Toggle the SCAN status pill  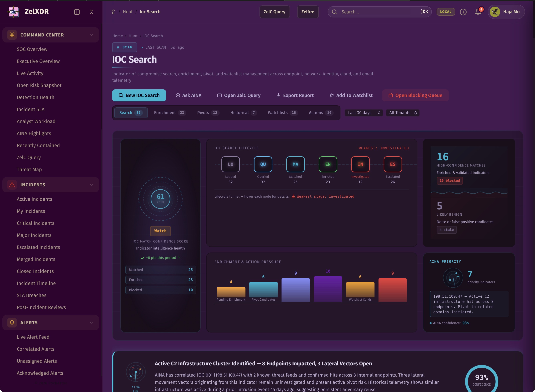[125, 47]
